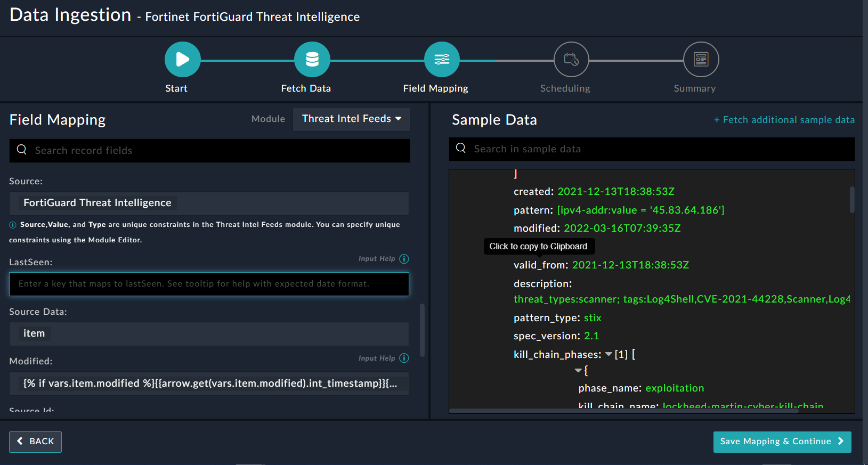
Task: Click the Summary step document icon
Action: 701,59
